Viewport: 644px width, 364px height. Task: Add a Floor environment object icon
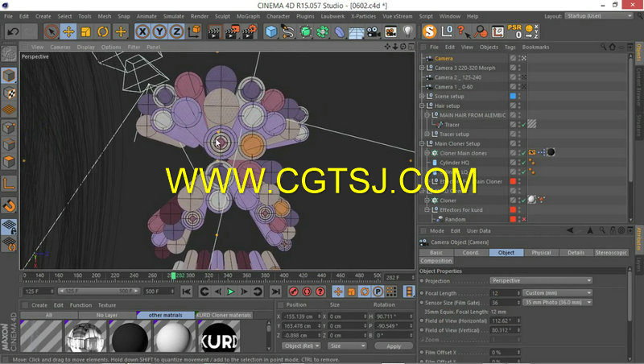click(356, 31)
